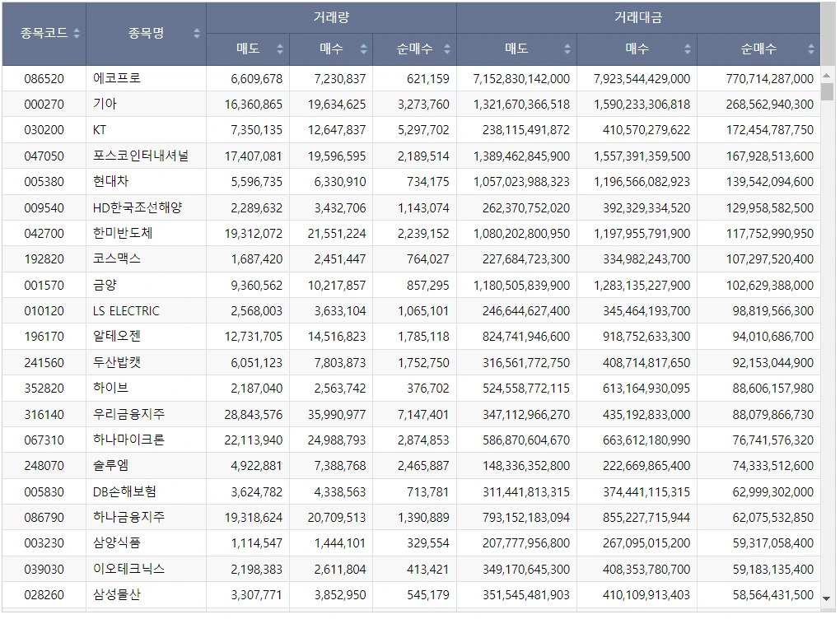This screenshot has height=619, width=840.
Task: Click value 24,988,793 in 하나마이크론 row
Action: tap(337, 440)
